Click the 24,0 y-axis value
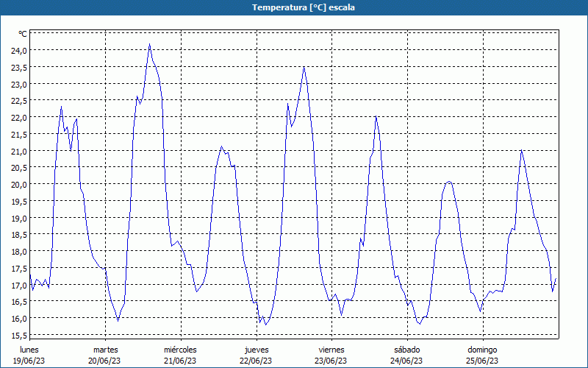The image size is (588, 368). tap(19, 51)
